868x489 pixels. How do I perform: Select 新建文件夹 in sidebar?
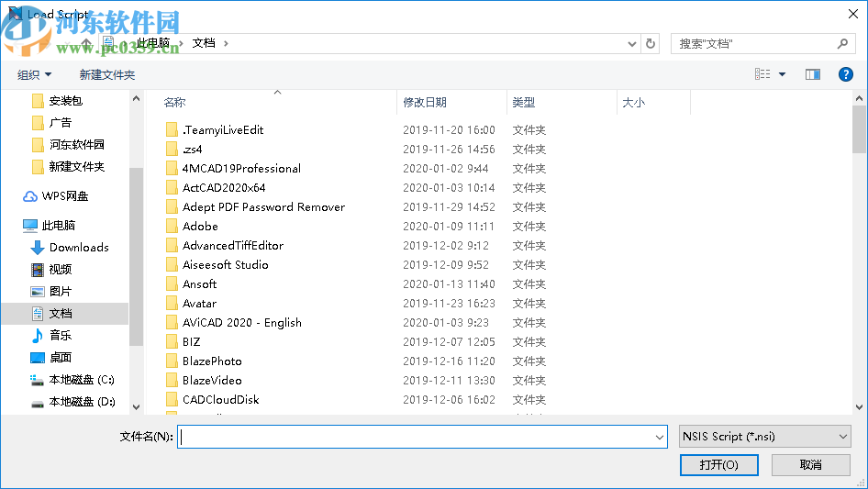(38, 167)
